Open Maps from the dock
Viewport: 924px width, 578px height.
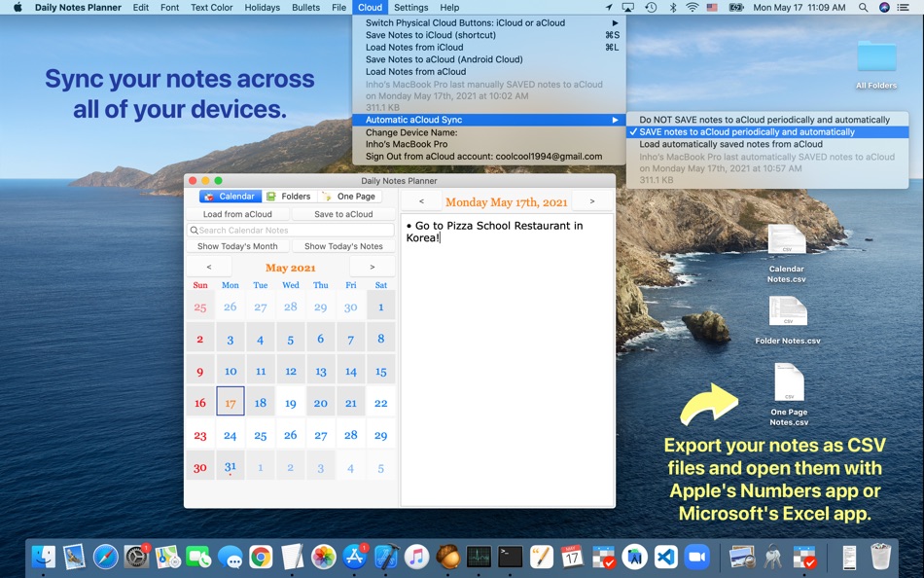(x=167, y=557)
